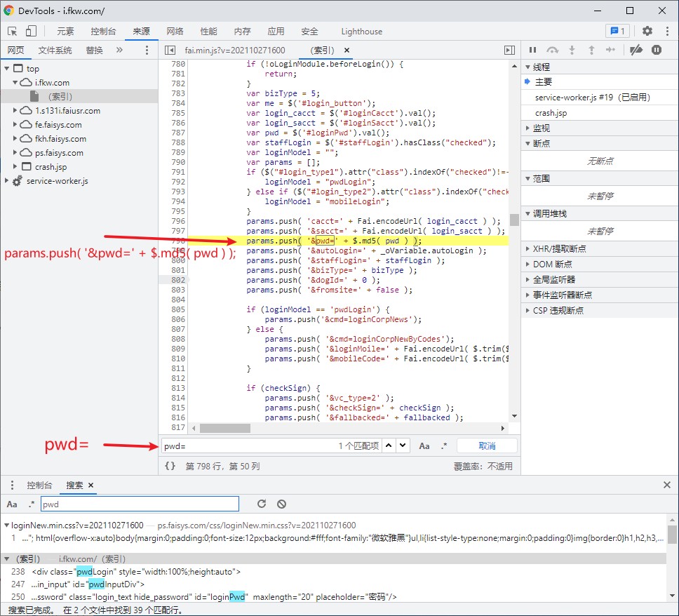Viewport: 679px width, 616px height.
Task: Collapse the i.fkw.com domain node
Action: point(15,82)
